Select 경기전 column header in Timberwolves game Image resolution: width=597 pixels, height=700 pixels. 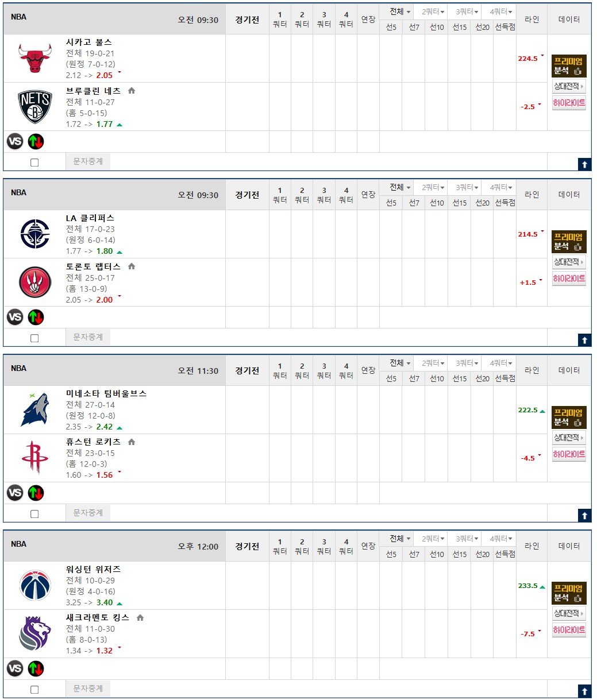(x=247, y=371)
